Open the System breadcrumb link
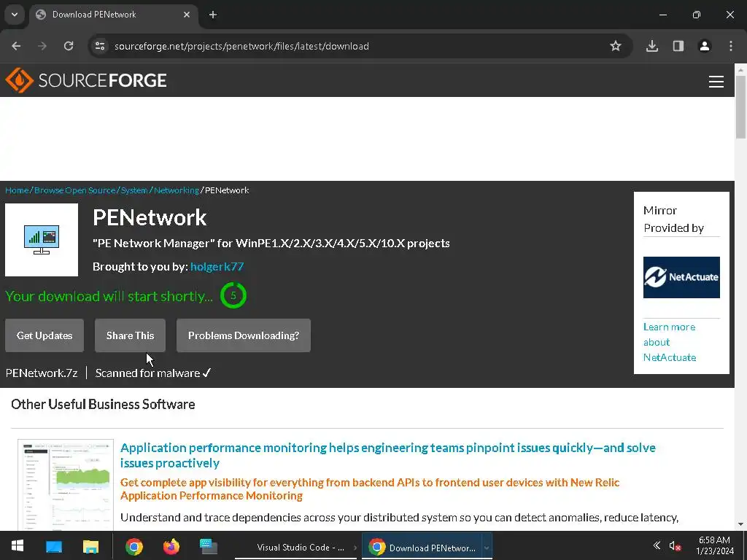This screenshot has width=747, height=560. 134,190
